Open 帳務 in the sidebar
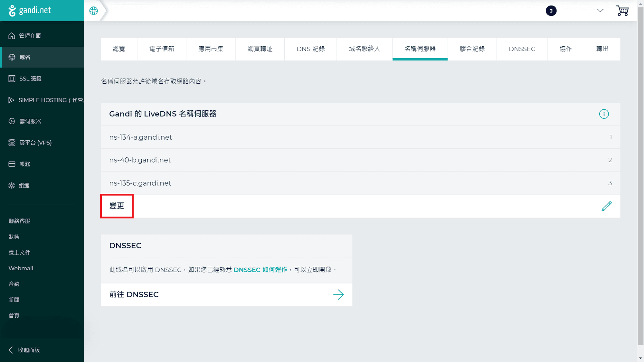The image size is (644, 362). 42,164
